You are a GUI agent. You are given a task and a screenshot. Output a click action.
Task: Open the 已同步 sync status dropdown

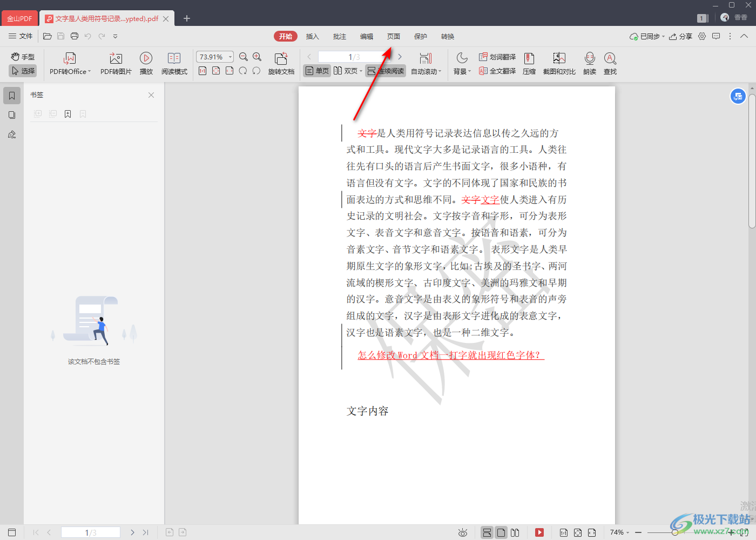click(647, 36)
